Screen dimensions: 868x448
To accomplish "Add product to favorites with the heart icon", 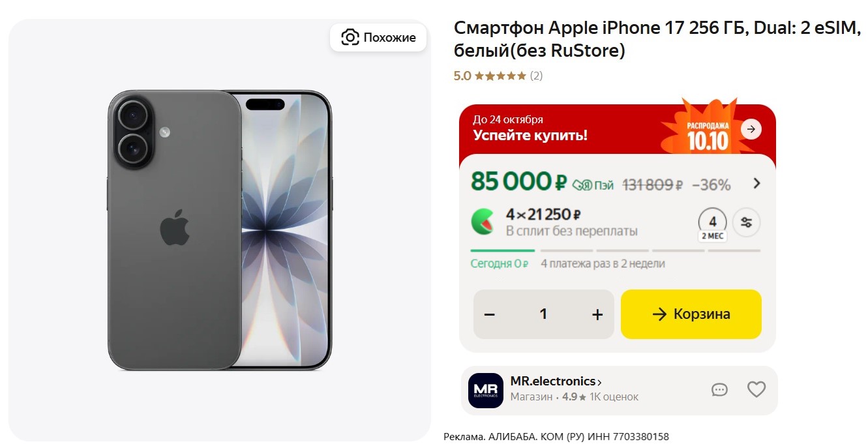I will coord(756,389).
